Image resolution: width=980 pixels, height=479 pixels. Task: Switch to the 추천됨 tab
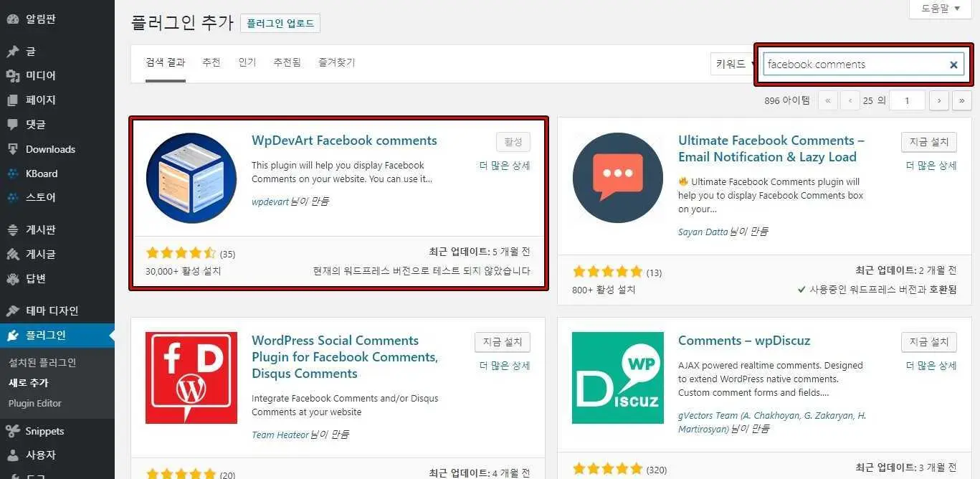click(x=287, y=62)
